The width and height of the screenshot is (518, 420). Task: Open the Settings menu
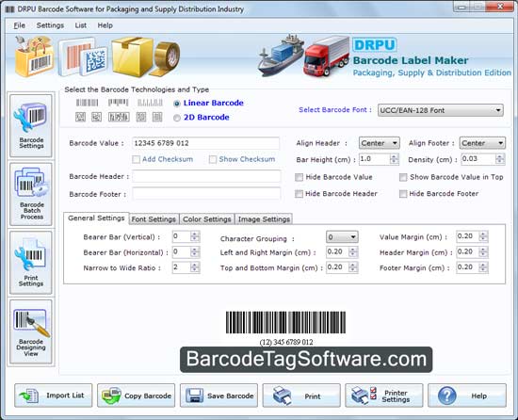pyautogui.click(x=50, y=25)
